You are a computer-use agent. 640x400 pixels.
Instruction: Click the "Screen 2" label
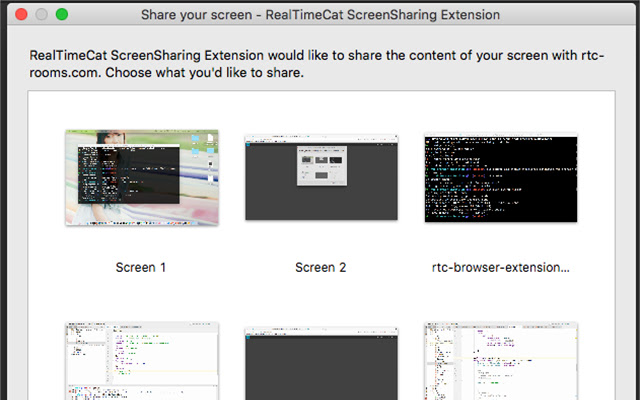[x=321, y=267]
